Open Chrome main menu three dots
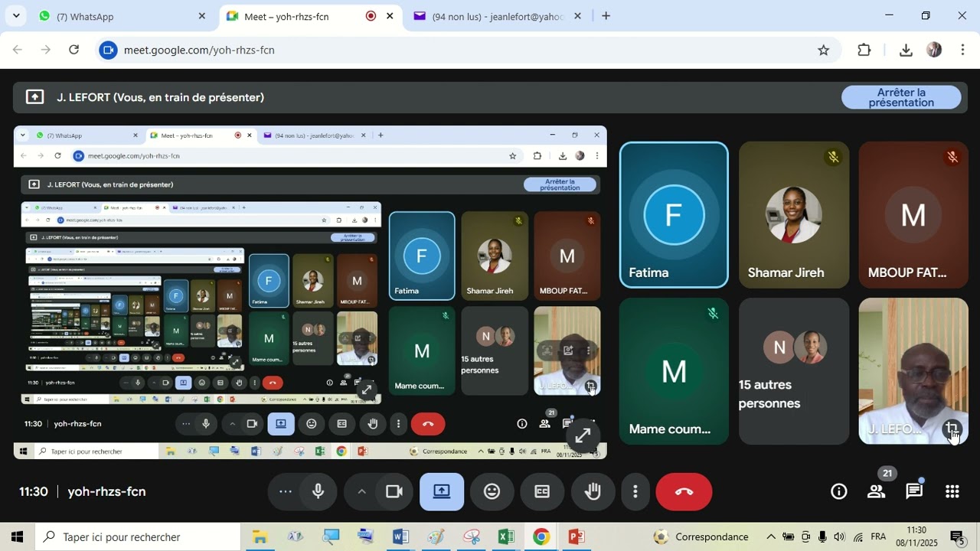The width and height of the screenshot is (980, 551). point(962,50)
